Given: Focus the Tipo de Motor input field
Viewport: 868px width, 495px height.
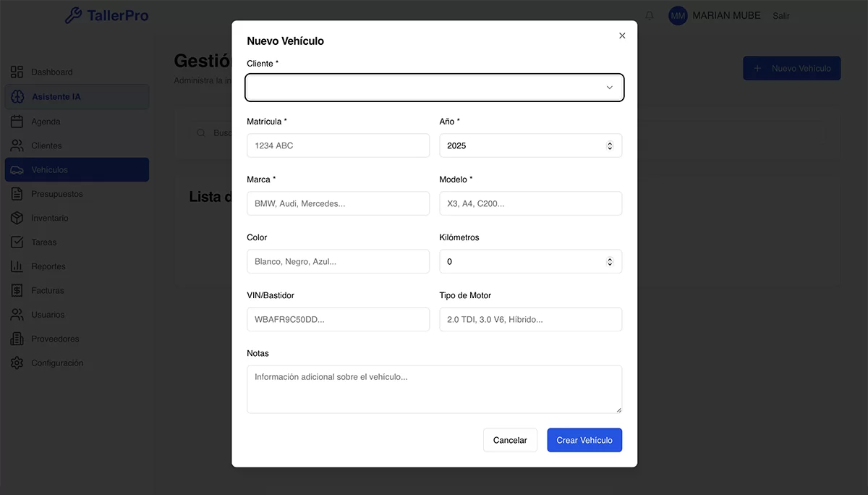Looking at the screenshot, I should 531,319.
